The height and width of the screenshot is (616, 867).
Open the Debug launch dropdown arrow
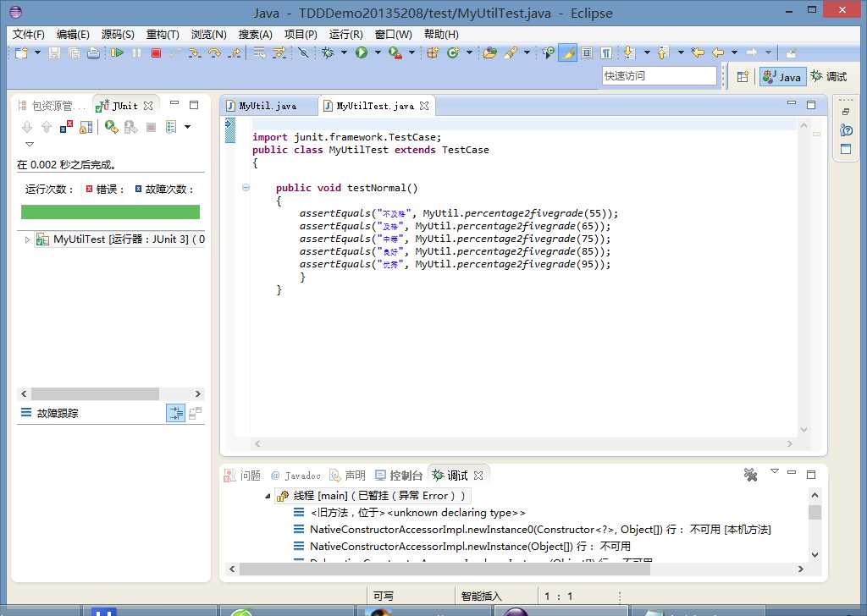(344, 53)
